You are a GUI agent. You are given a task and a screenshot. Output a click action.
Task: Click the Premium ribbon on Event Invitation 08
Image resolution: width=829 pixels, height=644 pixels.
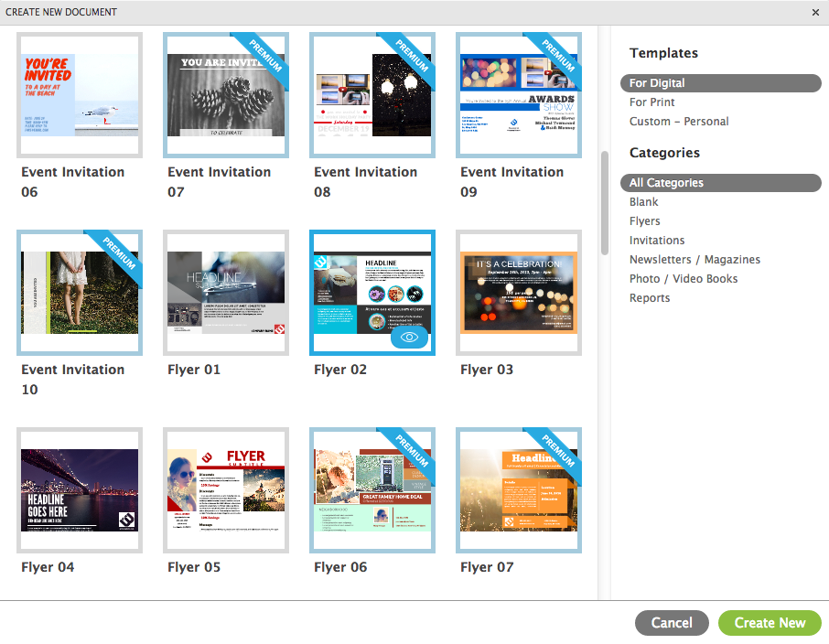pos(412,56)
